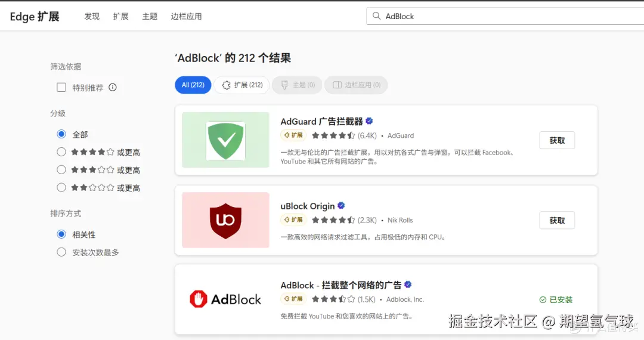The image size is (644, 340).
Task: Click the star rating on AdGuard card
Action: pyautogui.click(x=333, y=135)
